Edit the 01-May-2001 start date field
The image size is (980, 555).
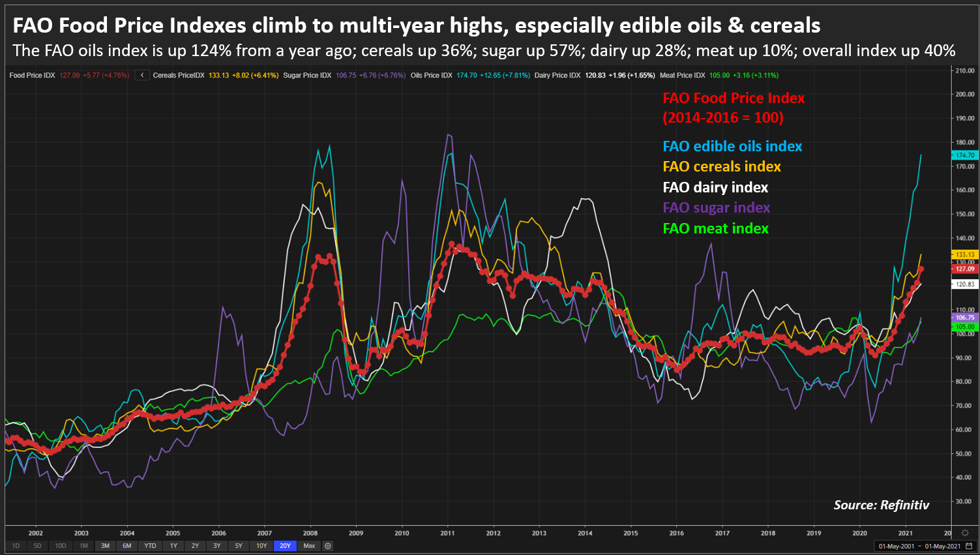pyautogui.click(x=896, y=546)
